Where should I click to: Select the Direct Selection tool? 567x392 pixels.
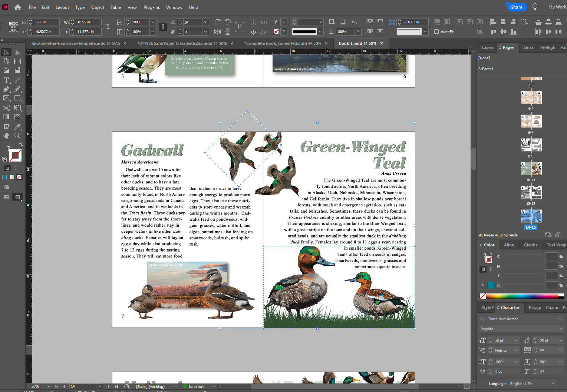point(17,52)
